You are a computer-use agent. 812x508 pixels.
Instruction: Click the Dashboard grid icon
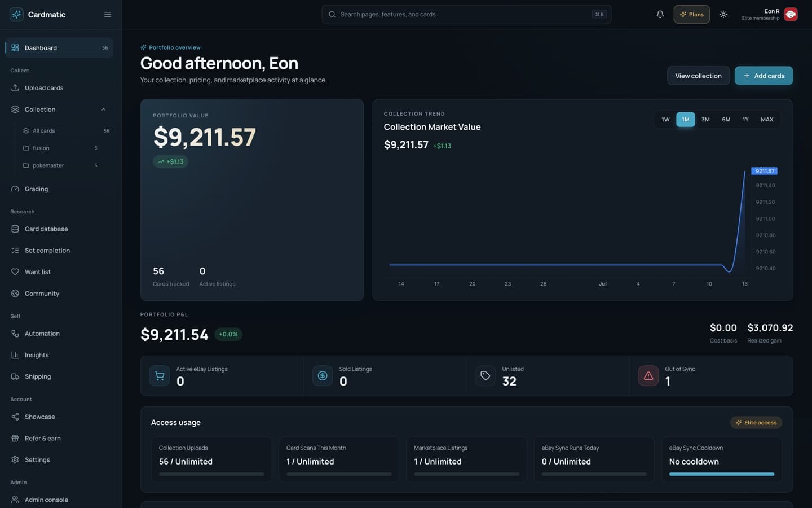click(x=15, y=48)
